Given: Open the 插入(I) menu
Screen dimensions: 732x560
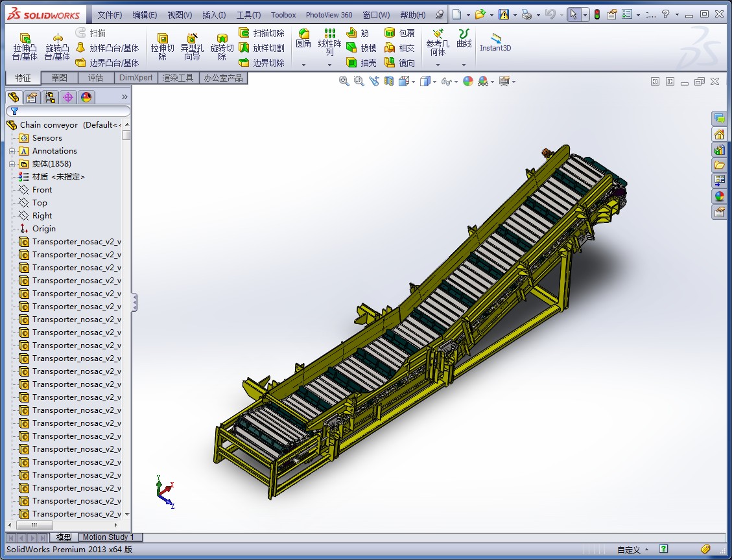Looking at the screenshot, I should [x=214, y=15].
